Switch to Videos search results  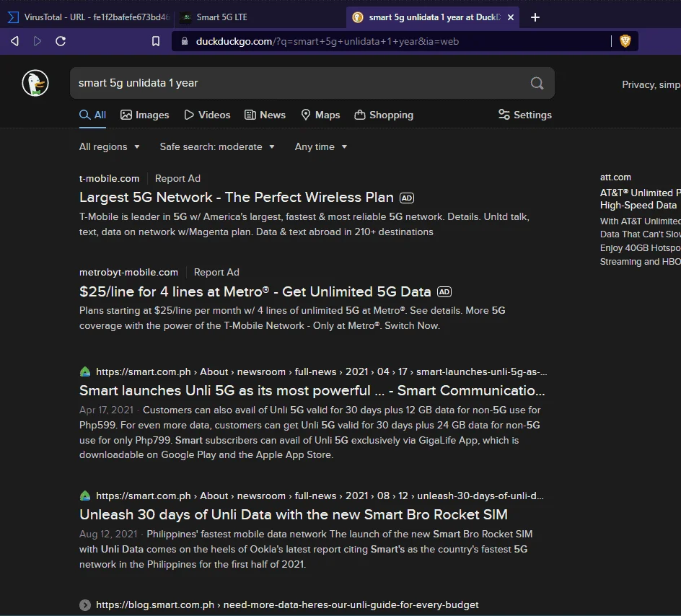[x=207, y=115]
